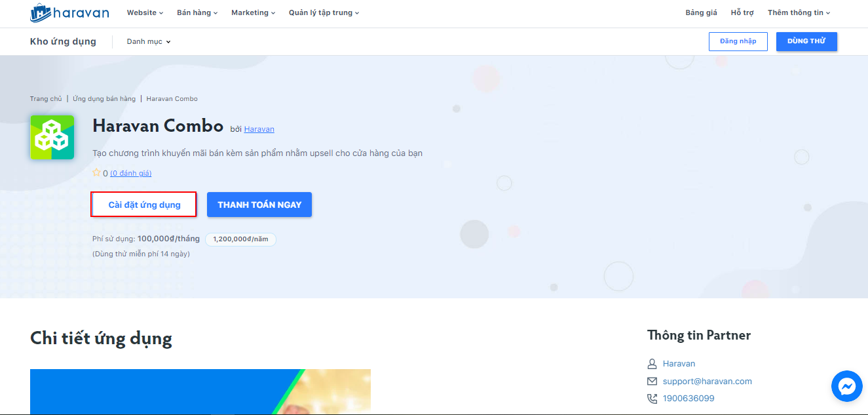
Task: Open the Trang chủ breadcrumb link
Action: point(46,98)
